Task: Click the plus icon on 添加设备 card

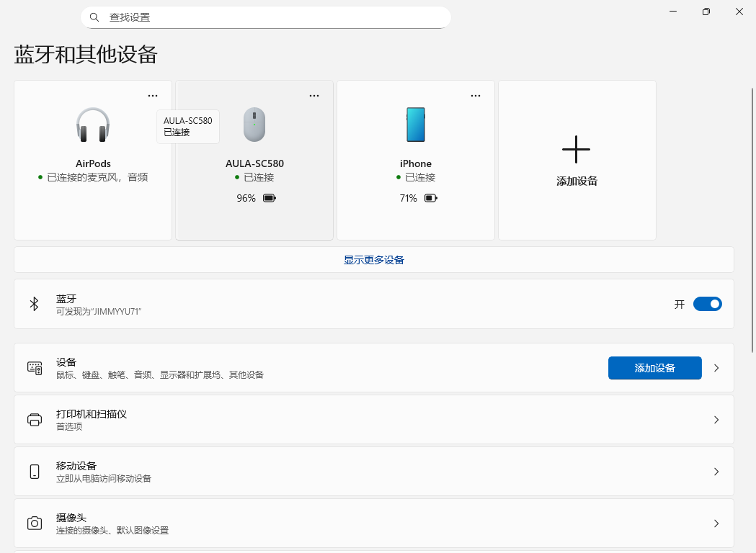Action: coord(577,149)
